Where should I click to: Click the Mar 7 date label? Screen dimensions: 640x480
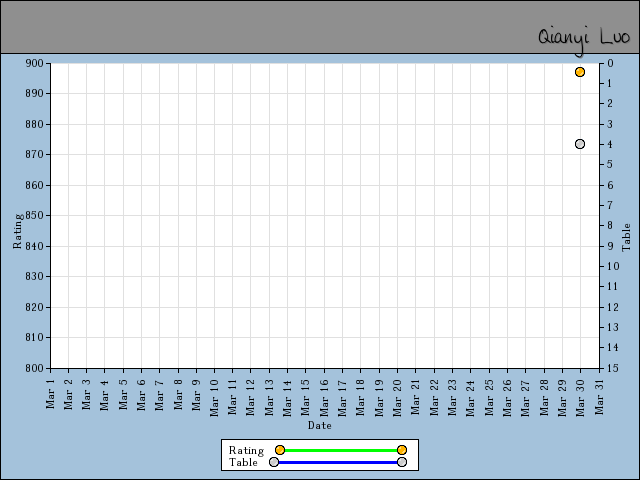click(160, 394)
